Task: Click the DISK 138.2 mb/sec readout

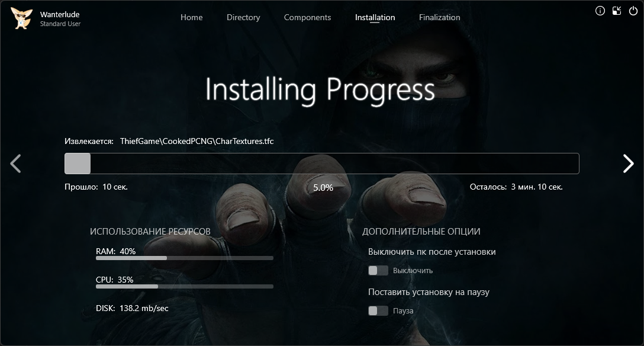Action: [132, 308]
